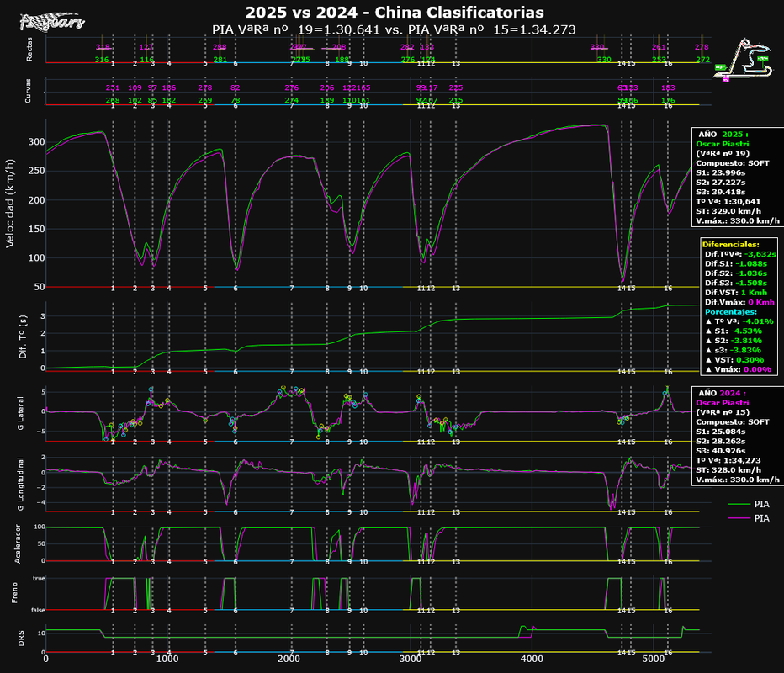
Task: Click the 'false' tick on the Freno axis
Action: click(38, 610)
